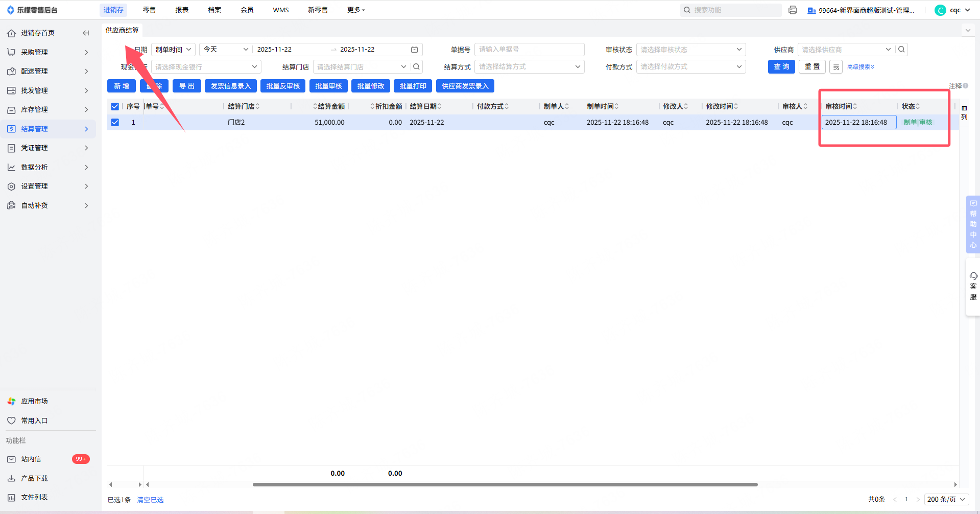
Task: Open the 今天 quick date range dropdown
Action: click(x=226, y=50)
